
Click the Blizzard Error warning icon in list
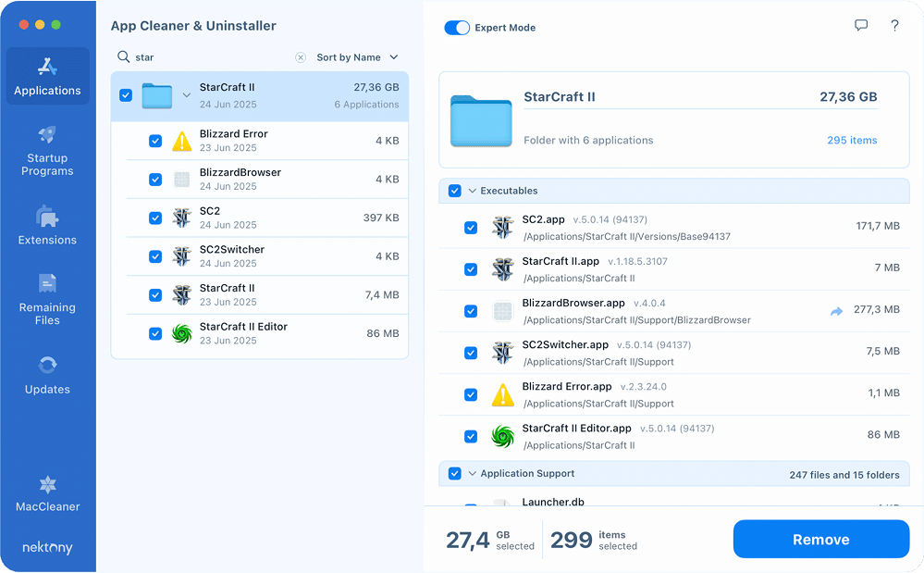[x=182, y=142]
